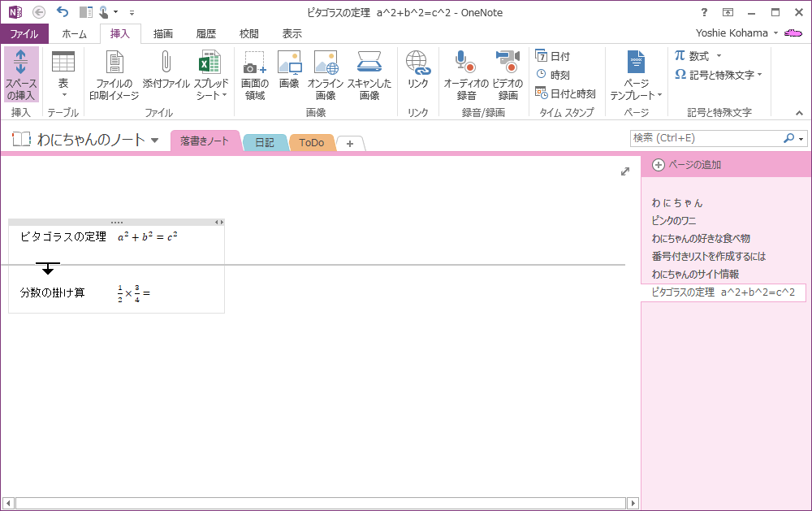812x511 pixels.
Task: Switch to the 校閲 ribbon tab
Action: click(x=249, y=33)
